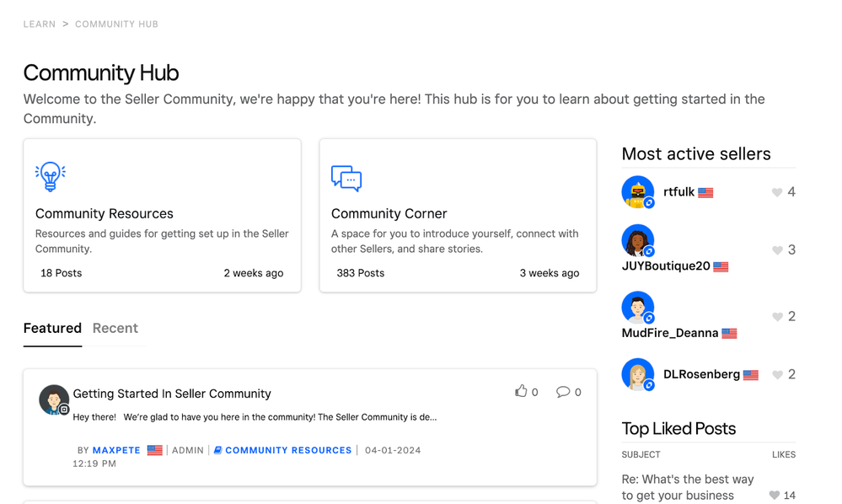Screen dimensions: 842x504
Task: Click the thumbs-up like icon on the Getting Started post
Action: (520, 391)
